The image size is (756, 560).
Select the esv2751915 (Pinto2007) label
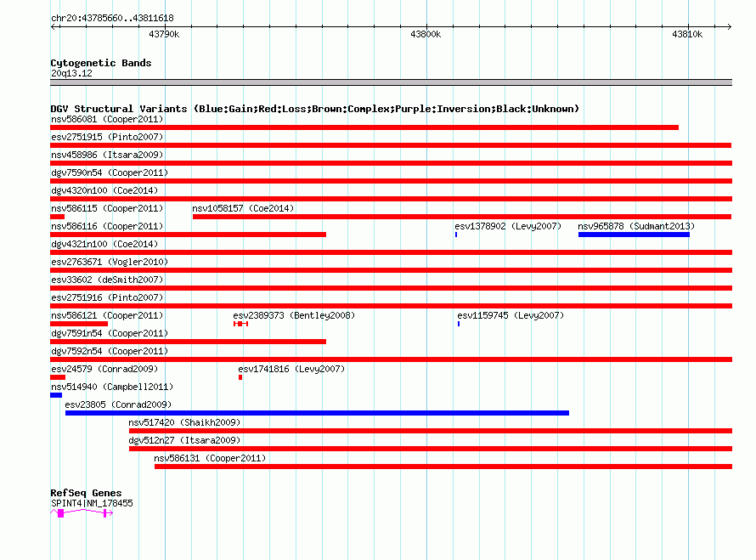107,137
